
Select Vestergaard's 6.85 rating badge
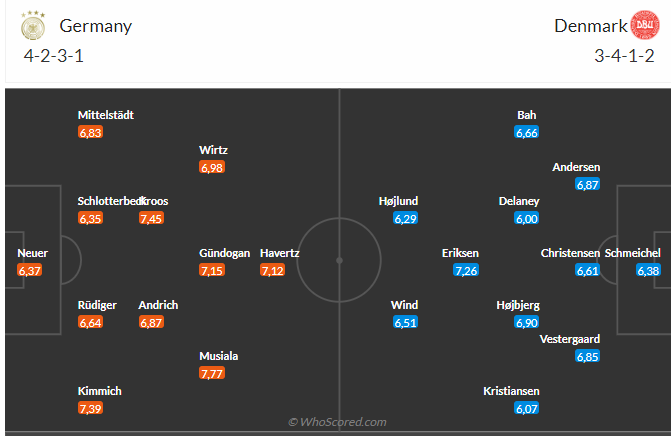pyautogui.click(x=587, y=357)
